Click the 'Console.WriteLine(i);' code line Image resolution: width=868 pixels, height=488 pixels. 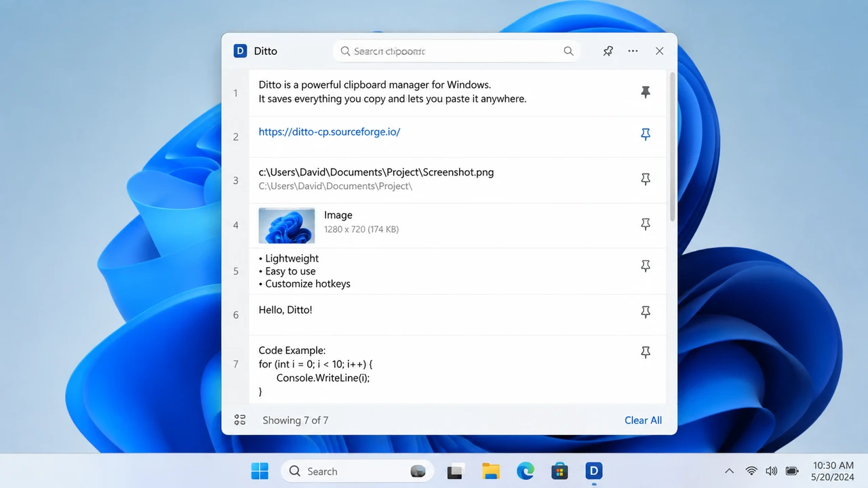coord(323,378)
